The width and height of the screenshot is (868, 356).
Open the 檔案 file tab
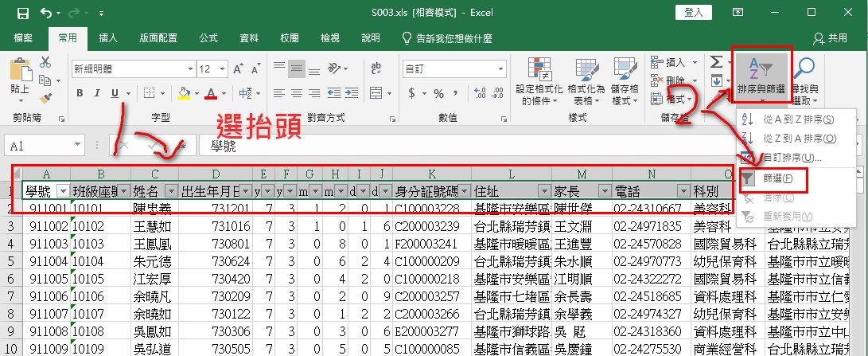[x=23, y=38]
